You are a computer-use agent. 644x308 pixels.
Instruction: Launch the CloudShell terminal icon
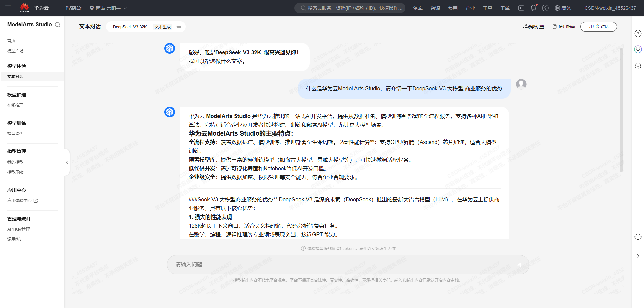coord(521,8)
